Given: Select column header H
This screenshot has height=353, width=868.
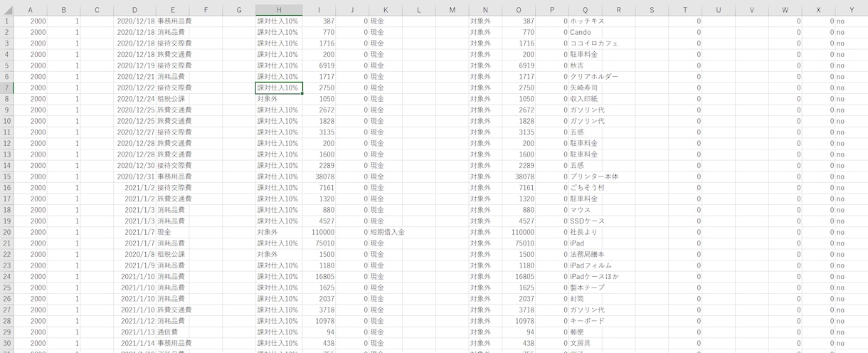Looking at the screenshot, I should click(279, 10).
